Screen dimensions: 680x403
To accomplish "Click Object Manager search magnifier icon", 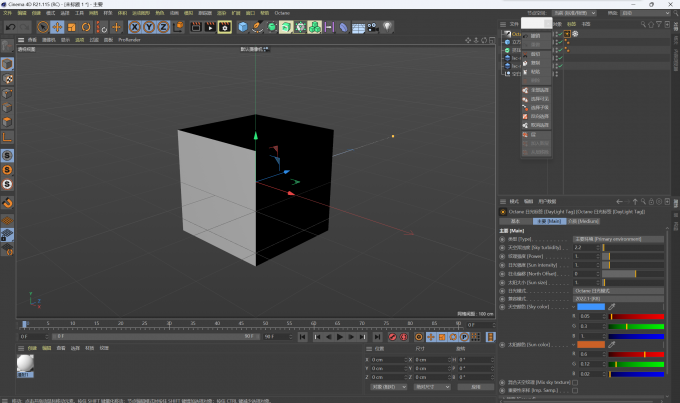I will point(643,24).
